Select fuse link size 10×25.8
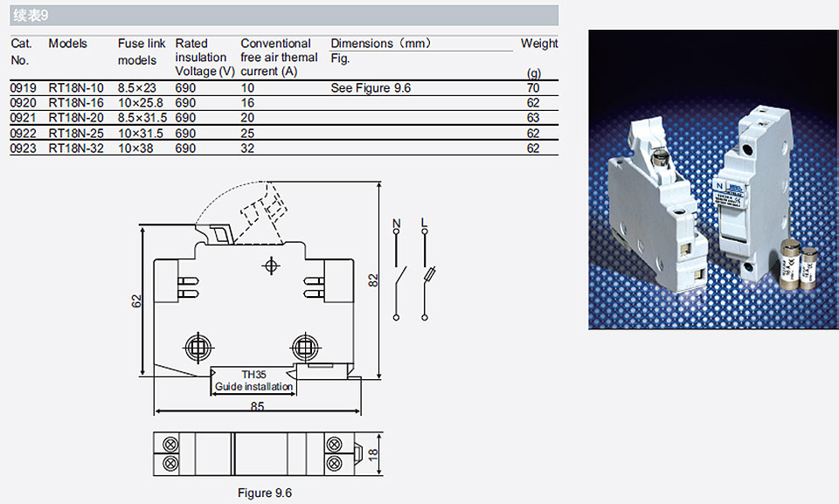The image size is (839, 504). click(x=141, y=103)
